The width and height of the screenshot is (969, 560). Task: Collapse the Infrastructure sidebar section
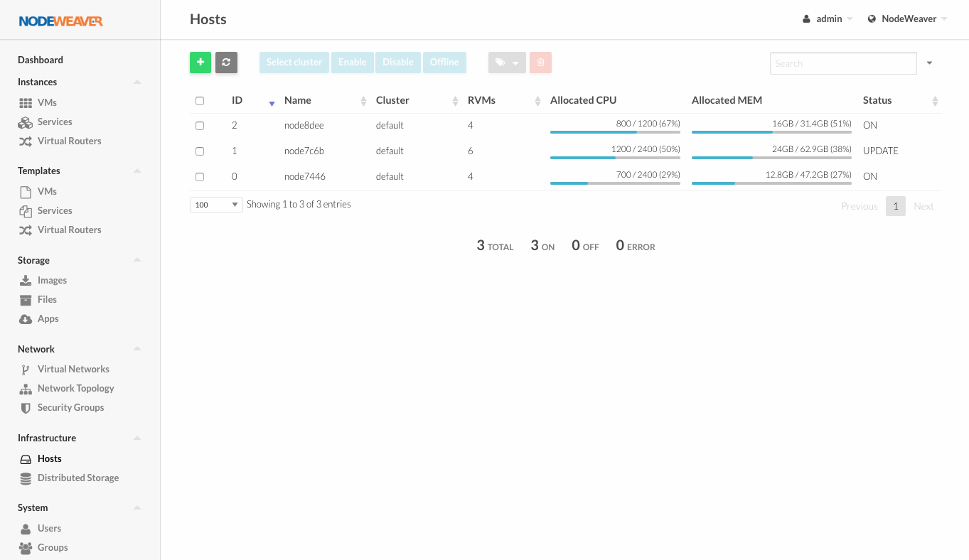(137, 438)
